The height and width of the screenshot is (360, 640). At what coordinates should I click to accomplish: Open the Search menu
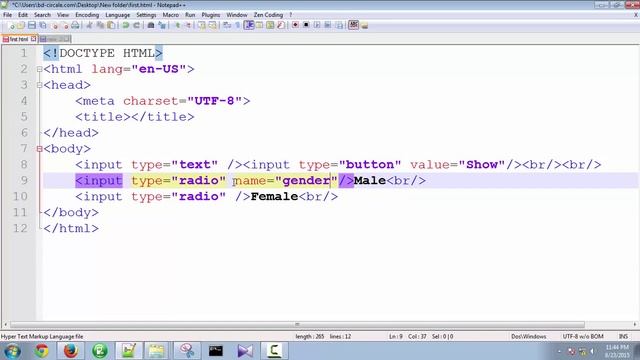point(42,15)
